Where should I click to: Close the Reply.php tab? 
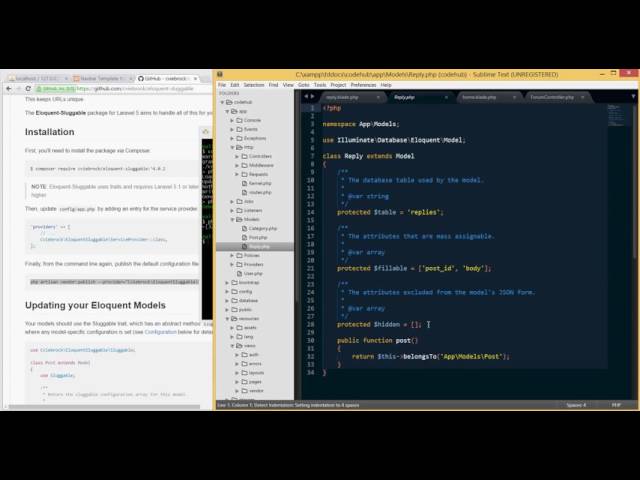pos(446,97)
